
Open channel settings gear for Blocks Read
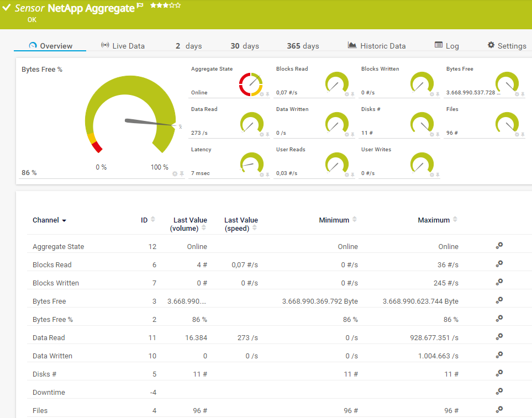499,264
